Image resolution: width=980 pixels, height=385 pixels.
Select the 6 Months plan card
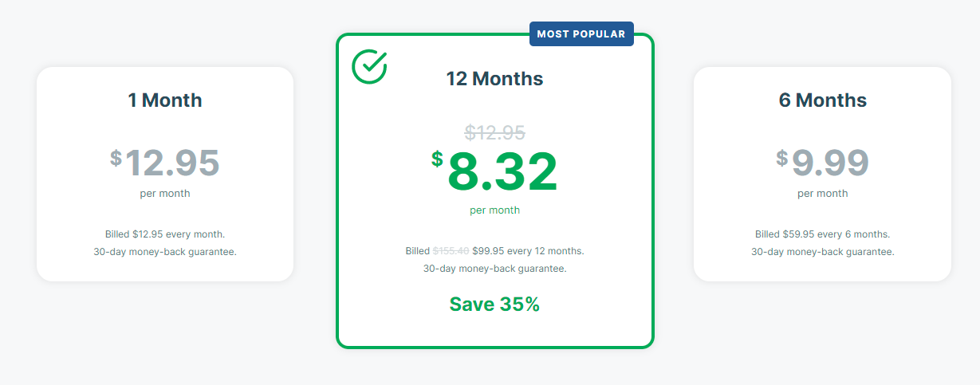point(822,174)
